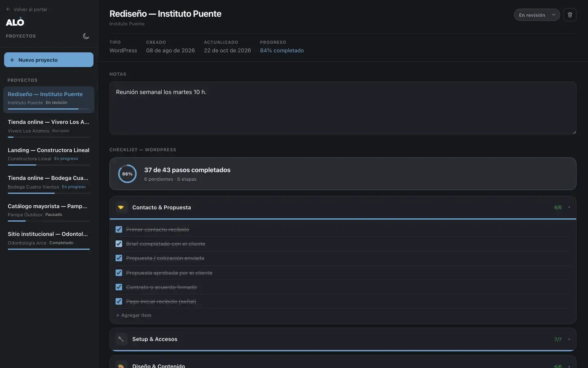Click the "Nuevo proyecto" button

click(49, 60)
